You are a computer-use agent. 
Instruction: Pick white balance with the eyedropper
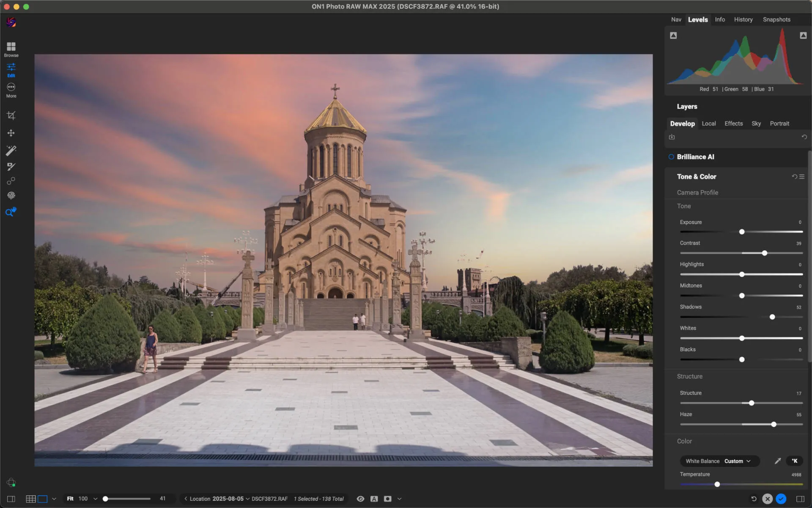(x=777, y=461)
